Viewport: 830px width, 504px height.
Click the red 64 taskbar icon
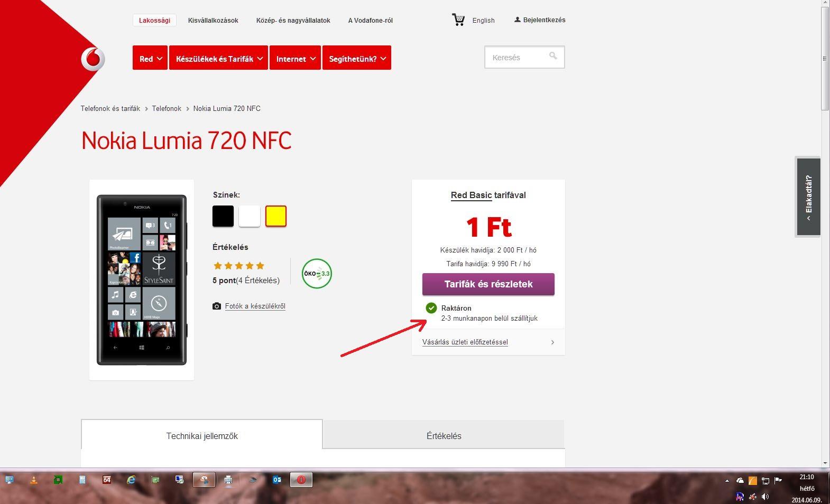[x=107, y=480]
